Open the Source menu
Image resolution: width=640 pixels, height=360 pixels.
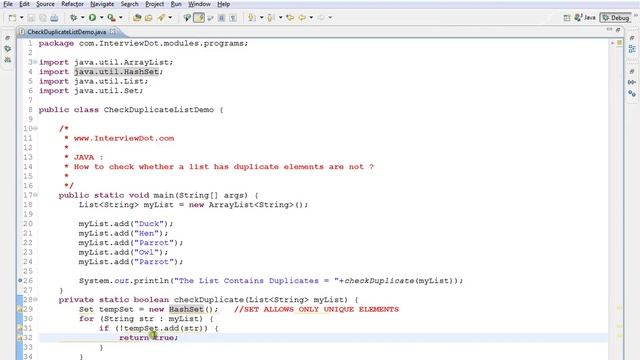coord(45,4)
